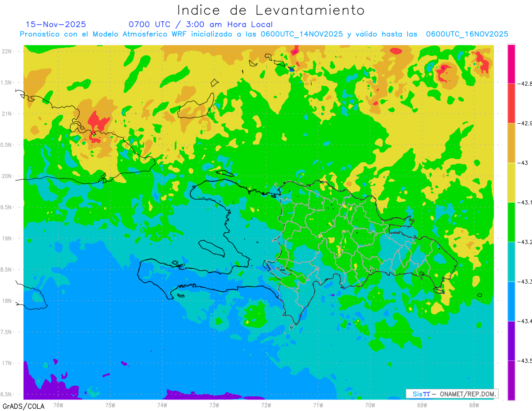Click the violet swatch at legend bottom
Image resolution: width=532 pixels, height=411 pixels.
(x=511, y=380)
